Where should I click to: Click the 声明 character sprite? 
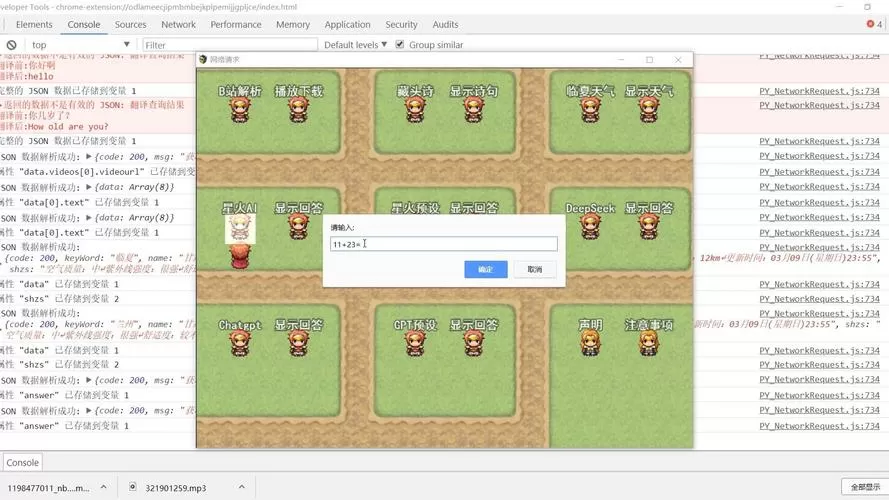(590, 344)
